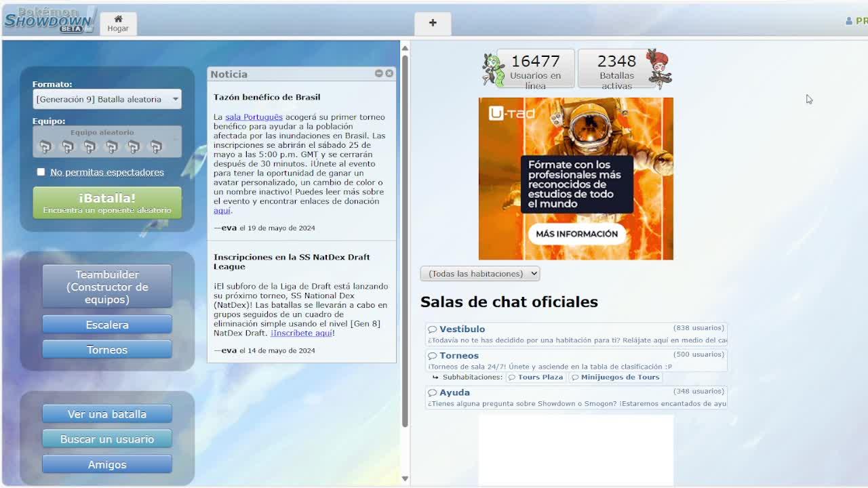This screenshot has height=488, width=868.
Task: Click the (348 usuarios) count text
Action: pos(698,391)
